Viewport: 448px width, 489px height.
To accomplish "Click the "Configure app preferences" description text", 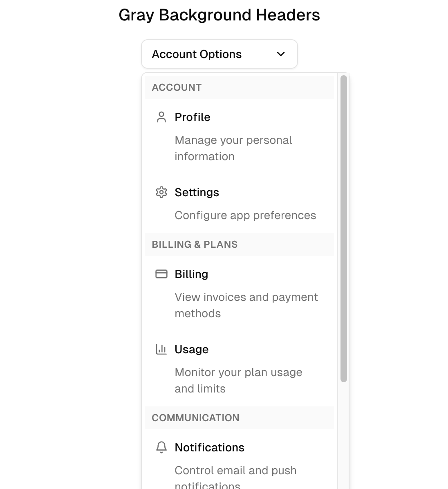I will pyautogui.click(x=245, y=215).
